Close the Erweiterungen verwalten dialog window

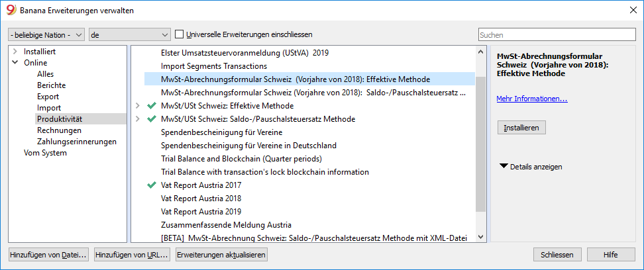[x=633, y=11]
